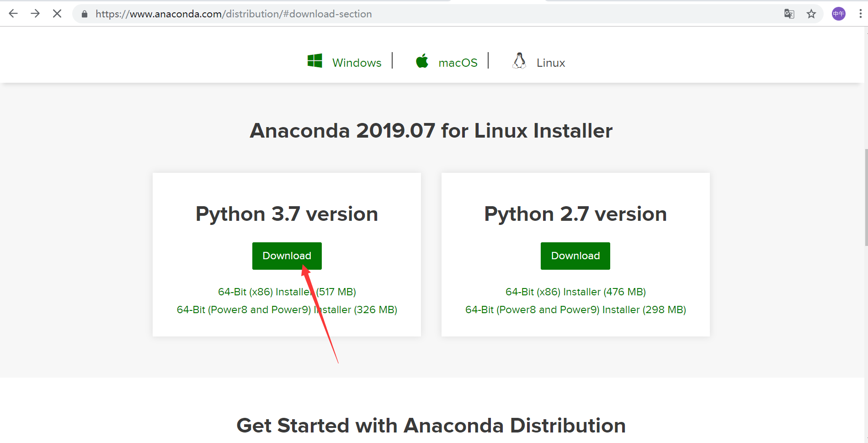Switch to the macOS platform tab
The image size is (868, 443).
458,62
